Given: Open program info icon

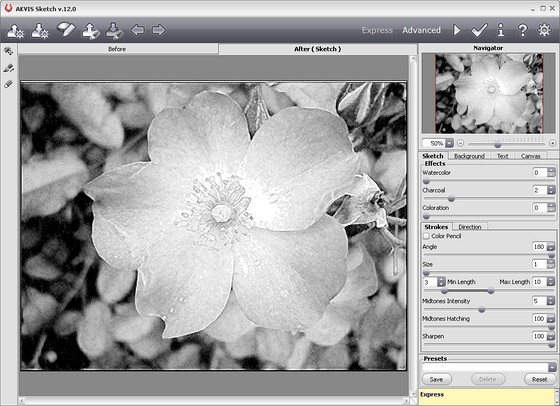Looking at the screenshot, I should click(501, 30).
